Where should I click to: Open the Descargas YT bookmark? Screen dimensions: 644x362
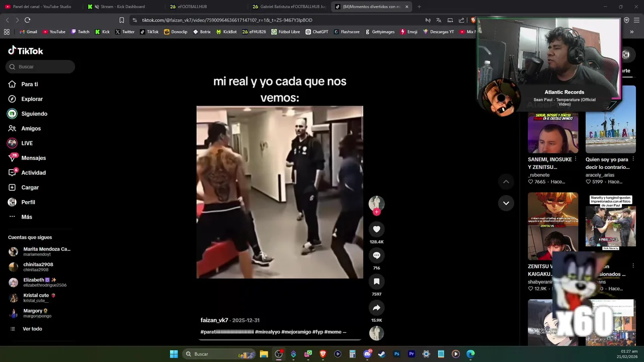click(438, 32)
